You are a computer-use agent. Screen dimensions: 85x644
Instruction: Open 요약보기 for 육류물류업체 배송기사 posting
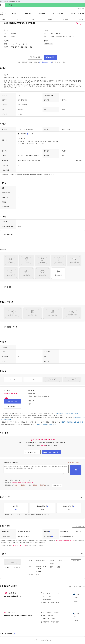point(76,598)
